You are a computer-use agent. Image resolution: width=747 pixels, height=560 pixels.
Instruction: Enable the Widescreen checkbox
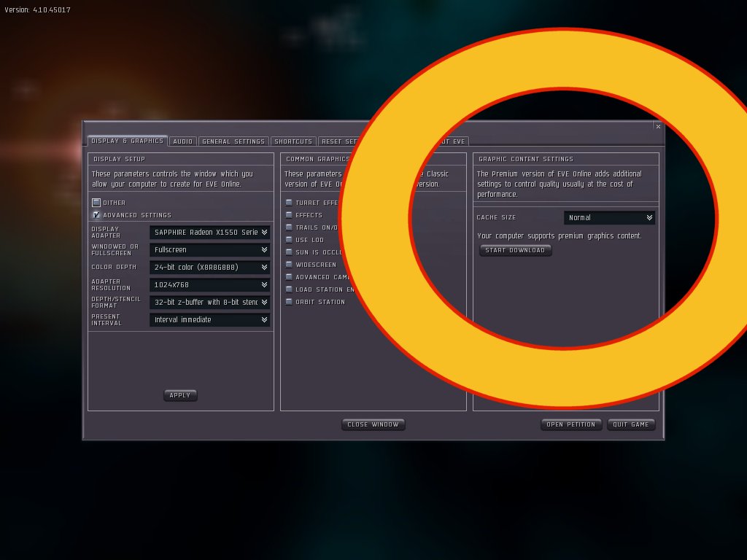point(289,264)
